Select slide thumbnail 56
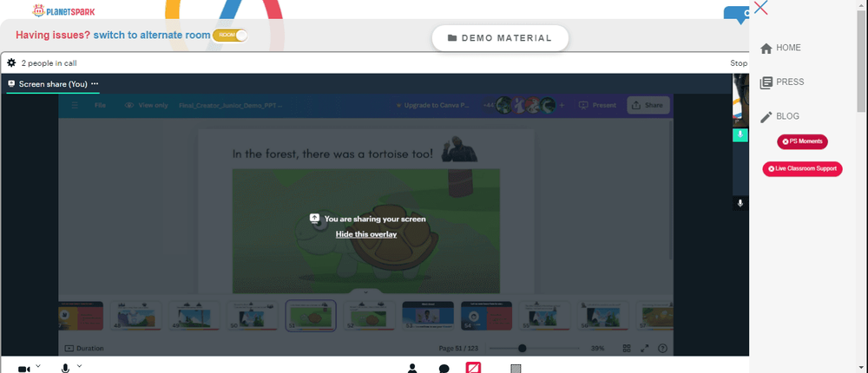Screen dimensions: 868x373 pyautogui.click(x=603, y=316)
